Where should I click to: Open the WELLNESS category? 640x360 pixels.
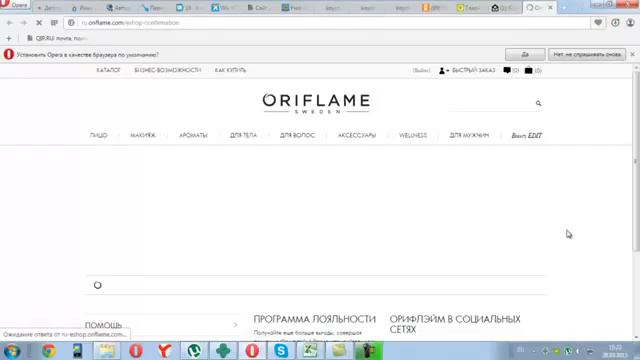tap(413, 135)
